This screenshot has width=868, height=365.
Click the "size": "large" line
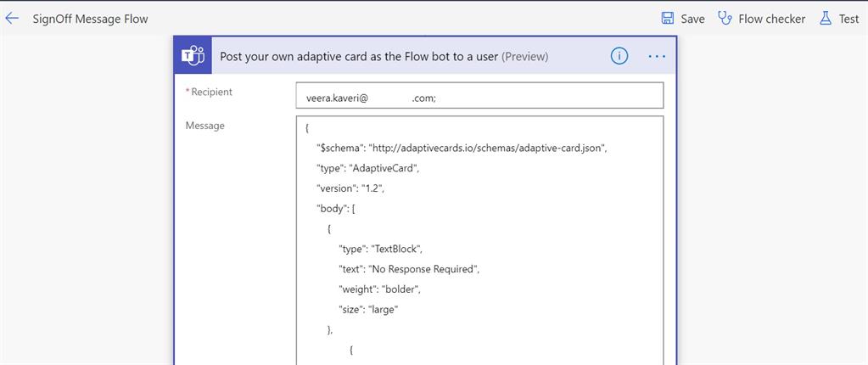tap(369, 310)
